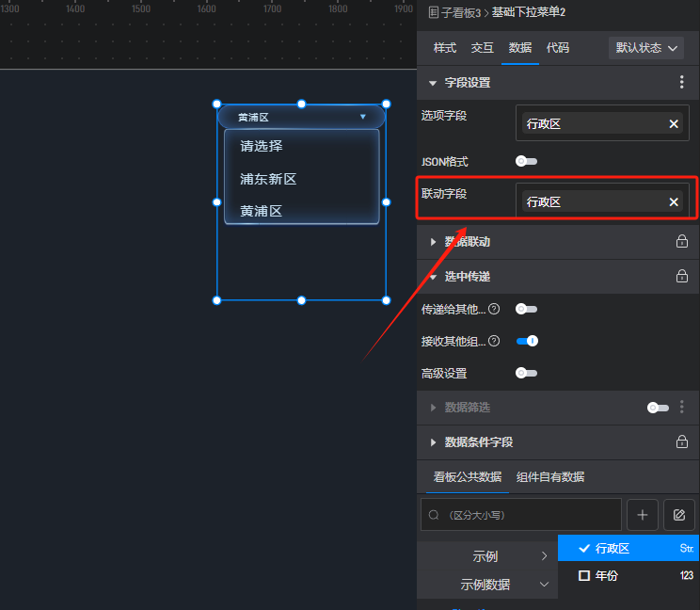
Task: Click the 选项字段 input box
Action: coord(602,123)
